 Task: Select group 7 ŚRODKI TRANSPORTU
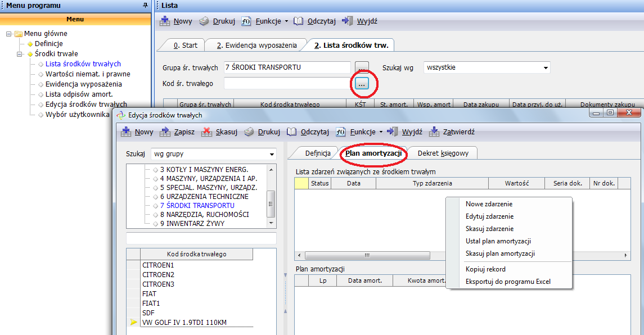pos(197,206)
